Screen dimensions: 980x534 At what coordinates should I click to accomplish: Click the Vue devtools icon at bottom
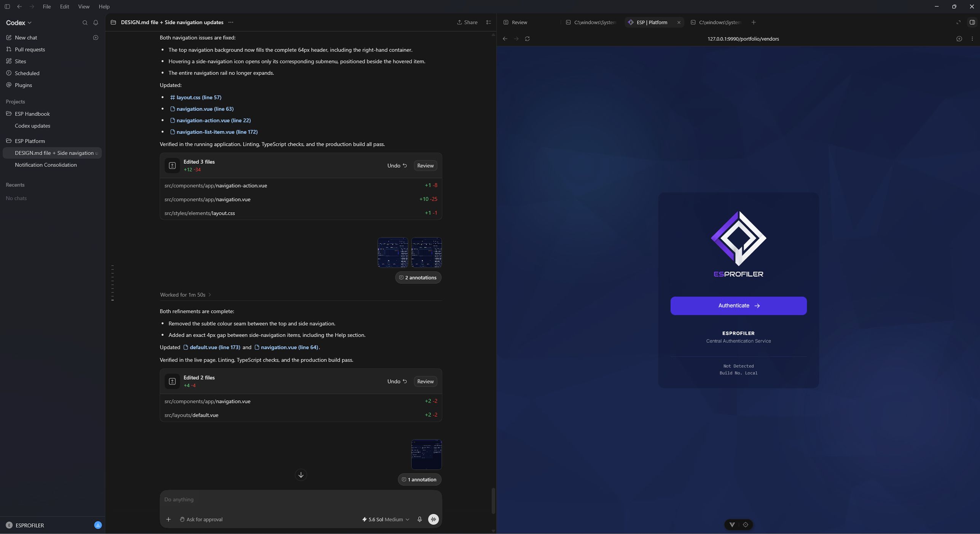(732, 524)
